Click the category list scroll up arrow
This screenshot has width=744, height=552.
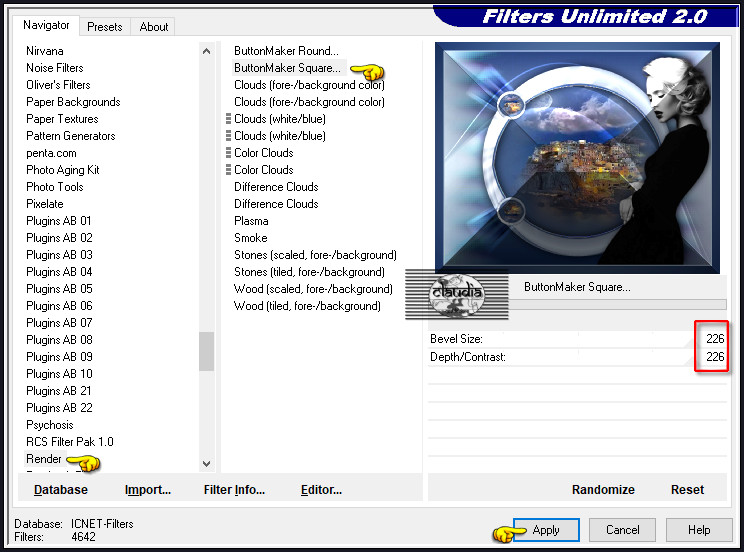(206, 51)
